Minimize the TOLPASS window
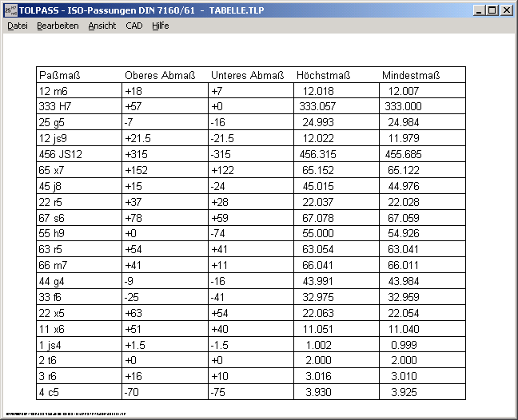 (x=478, y=10)
